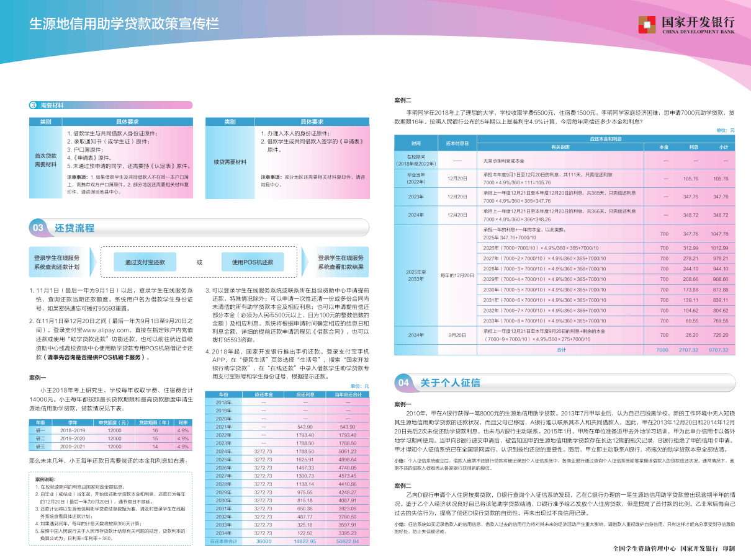Select the 首次贷款需要材料 category cell

(46, 160)
